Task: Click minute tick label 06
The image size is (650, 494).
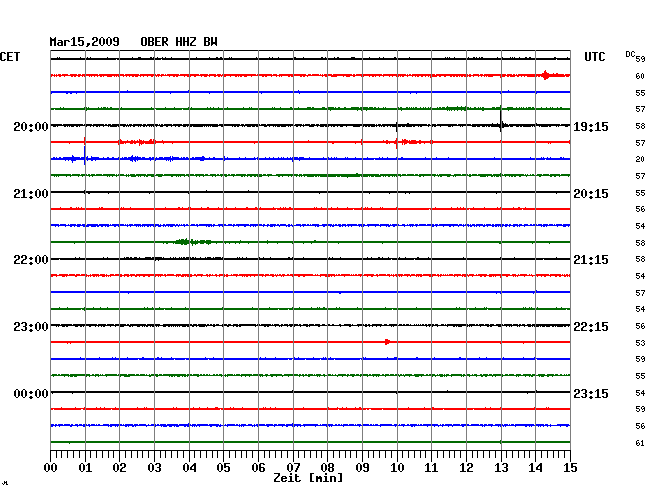Action: tap(258, 468)
